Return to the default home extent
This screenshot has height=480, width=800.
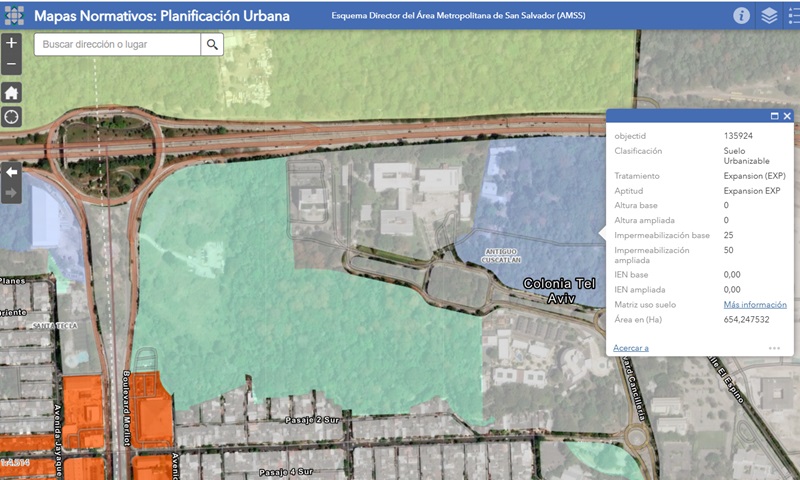click(11, 92)
